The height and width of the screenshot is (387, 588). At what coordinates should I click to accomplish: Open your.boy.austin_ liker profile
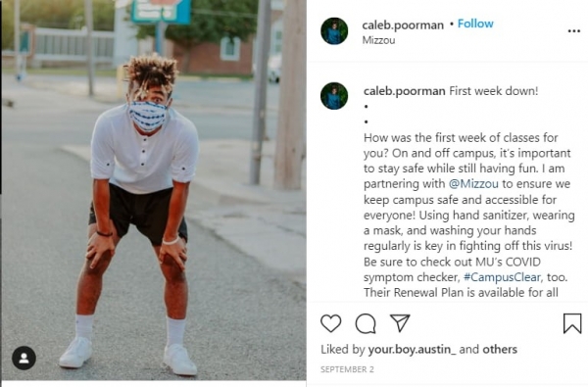(x=413, y=350)
